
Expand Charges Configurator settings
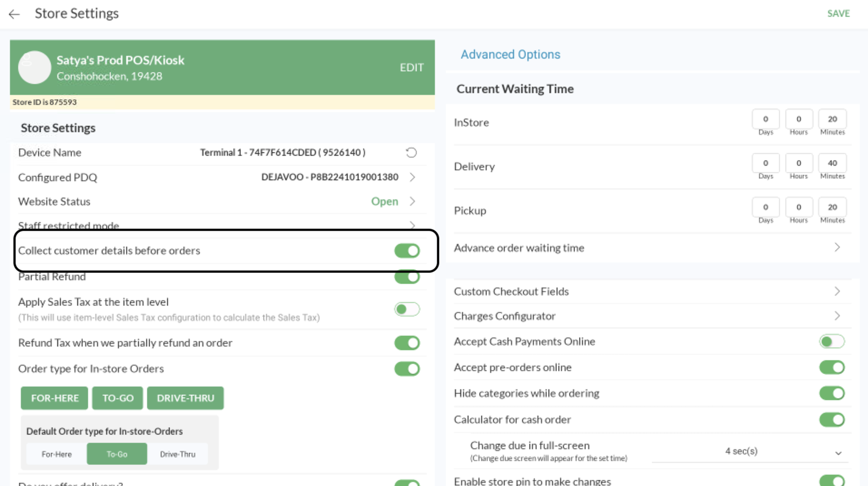[837, 316]
